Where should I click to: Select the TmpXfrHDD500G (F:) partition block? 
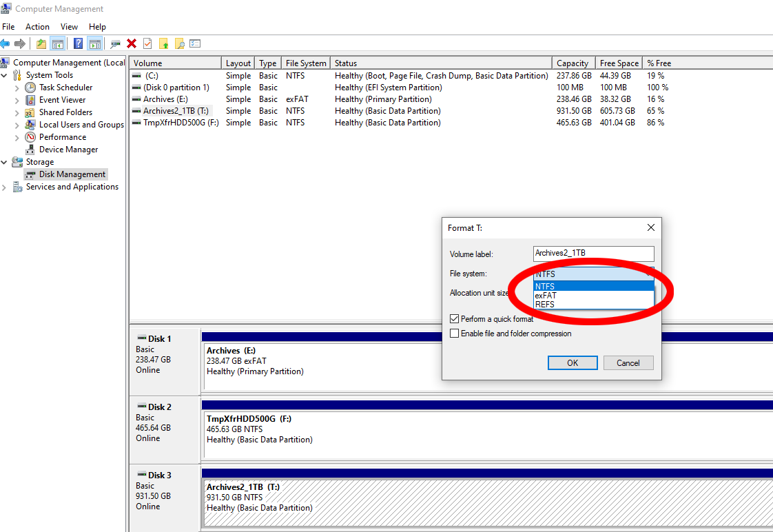tap(488, 435)
